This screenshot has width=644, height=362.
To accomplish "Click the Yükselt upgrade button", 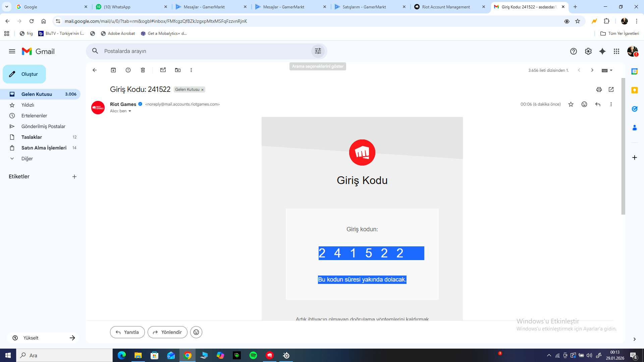I will pos(43,338).
